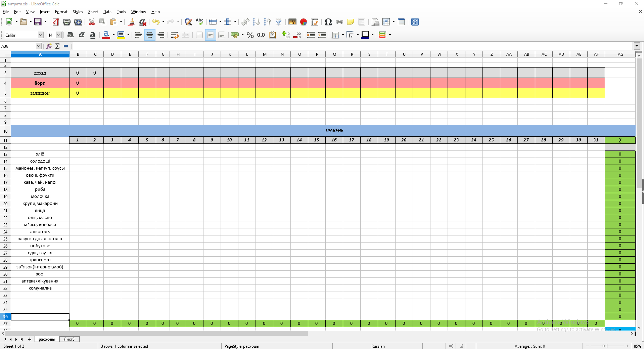Toggle Align Top vertical alignment
The image size is (644, 349).
point(199,35)
